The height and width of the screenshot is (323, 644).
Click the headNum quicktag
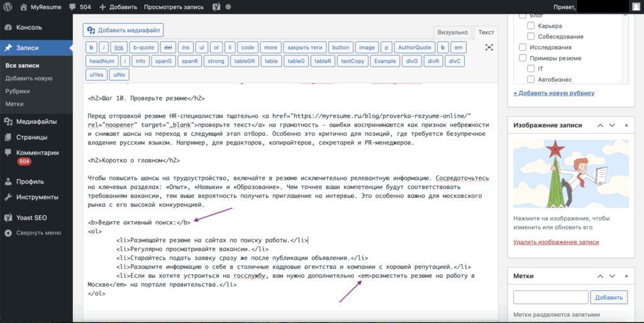coord(102,61)
